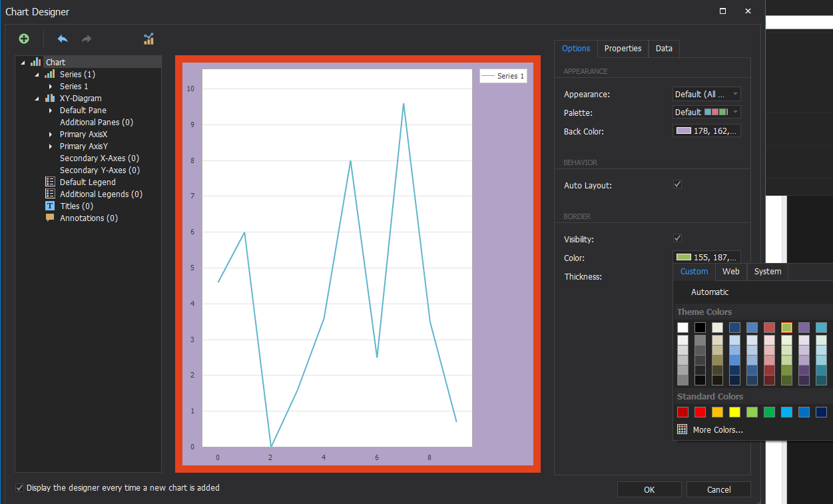This screenshot has width=833, height=504.
Task: Expand the Primary AxisX node
Action: coord(51,134)
